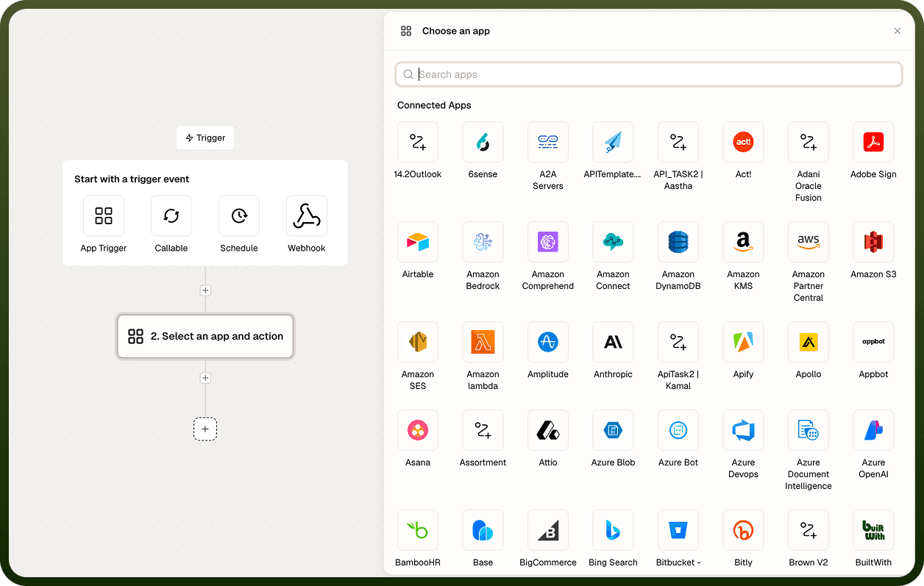
Task: Pick the Amazon DynamoDB icon
Action: (678, 242)
